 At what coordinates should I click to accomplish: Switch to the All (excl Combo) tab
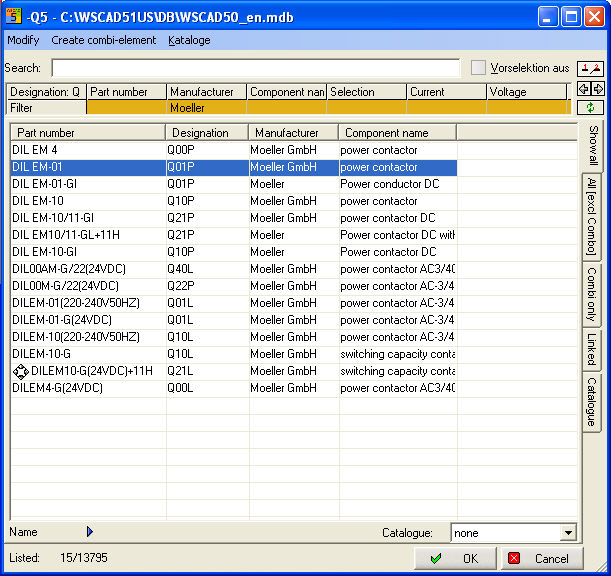[x=592, y=216]
